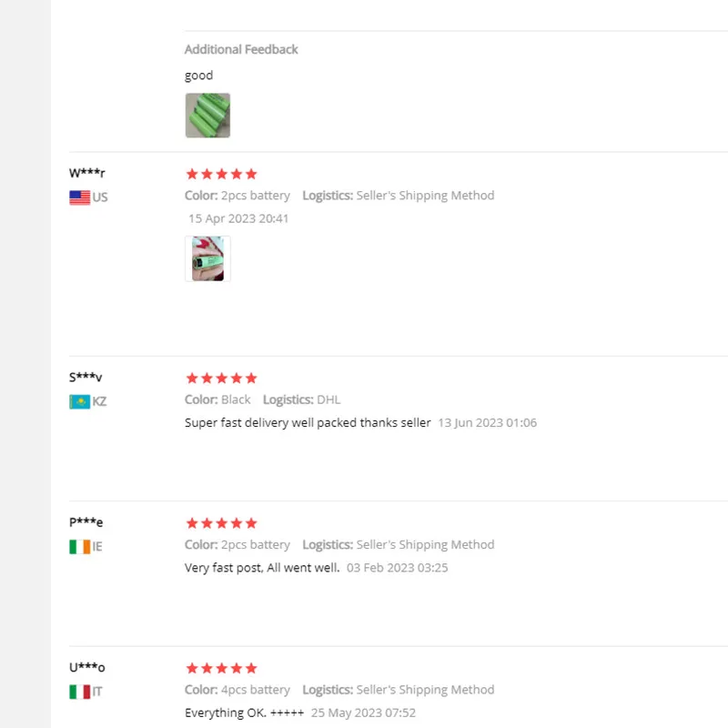Click the Kazakhstan flag icon
Image resolution: width=728 pixels, height=728 pixels.
[x=80, y=401]
